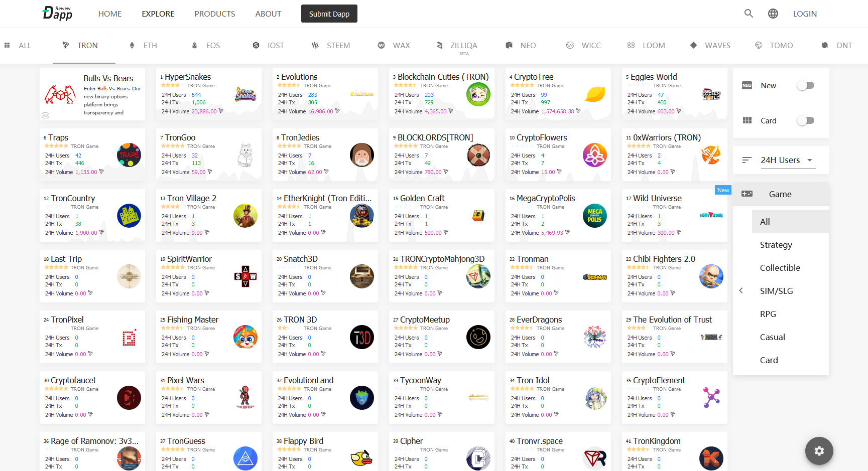Viewport: 868px width, 471px height.
Task: Click the TronGuess eye icon
Action: pos(245,458)
